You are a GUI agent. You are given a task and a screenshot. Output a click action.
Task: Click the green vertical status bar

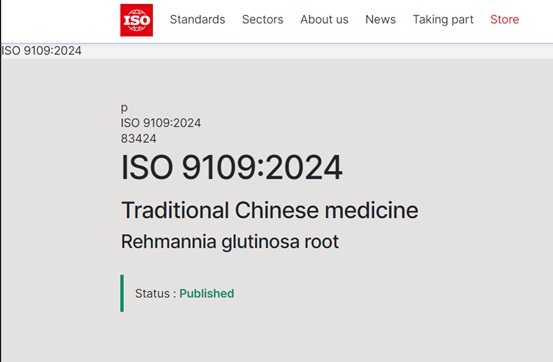[x=122, y=294]
